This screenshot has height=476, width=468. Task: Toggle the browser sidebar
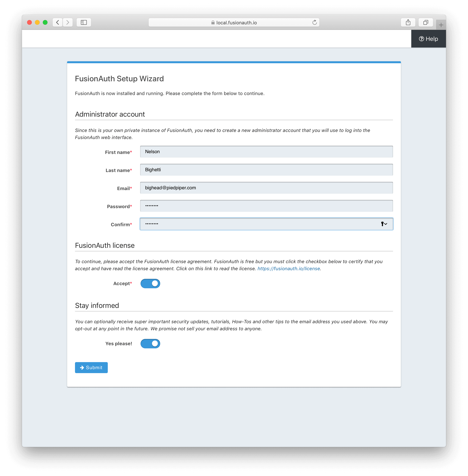[84, 22]
